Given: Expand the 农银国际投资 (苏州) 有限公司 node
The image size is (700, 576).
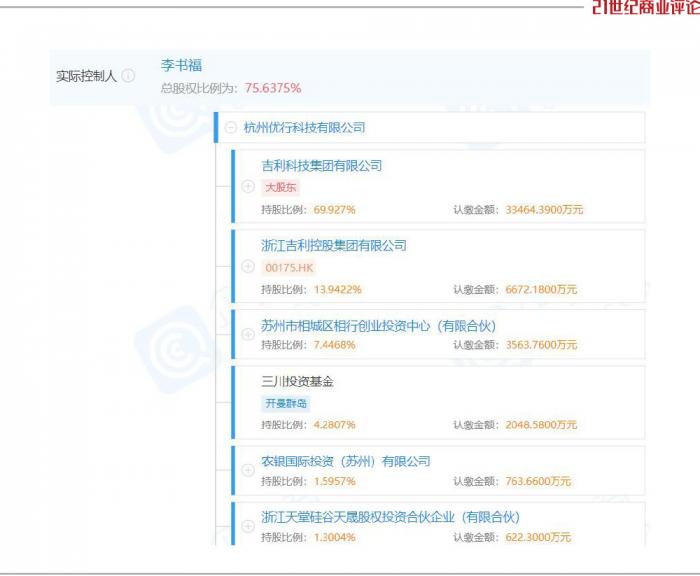Looking at the screenshot, I should point(248,470).
